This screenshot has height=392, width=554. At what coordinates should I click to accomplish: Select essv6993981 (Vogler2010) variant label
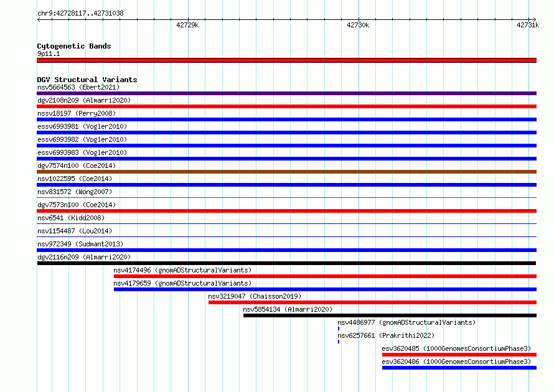pyautogui.click(x=82, y=126)
